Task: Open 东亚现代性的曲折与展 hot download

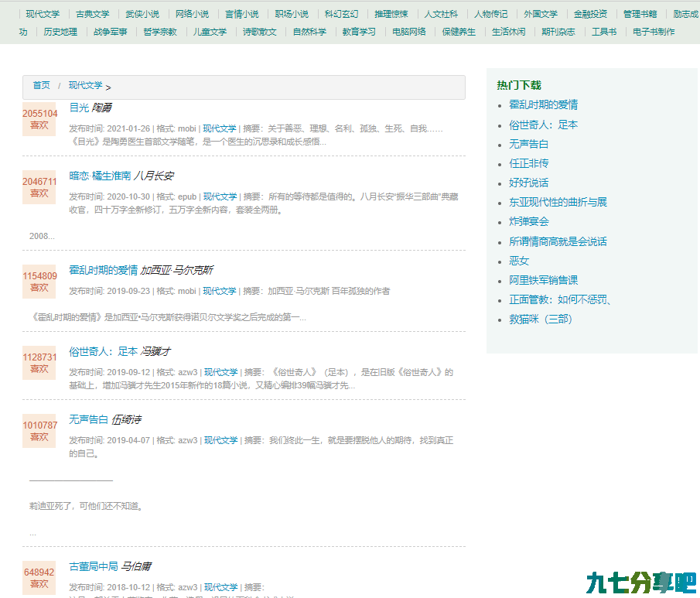Action: 558,202
